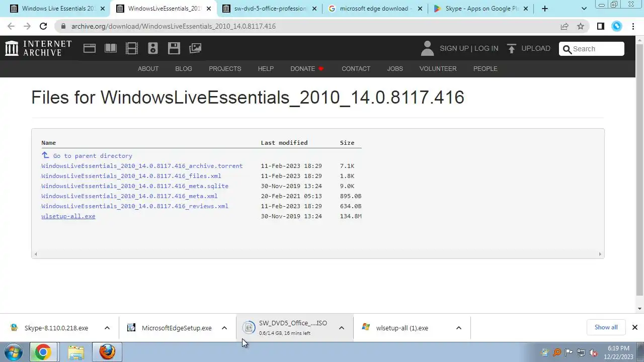Open the Audio speaker icon
This screenshot has width=644, height=362.
point(153,48)
